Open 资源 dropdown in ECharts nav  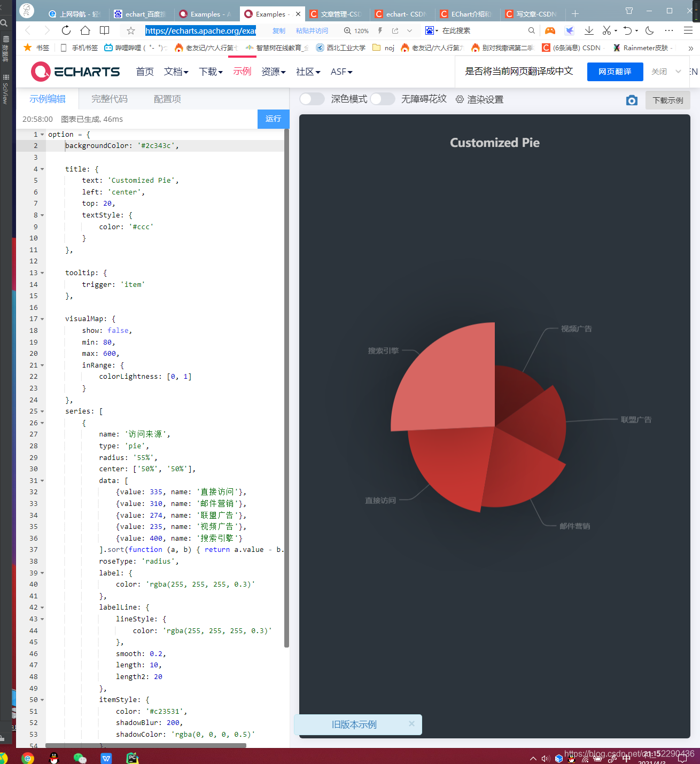(274, 72)
